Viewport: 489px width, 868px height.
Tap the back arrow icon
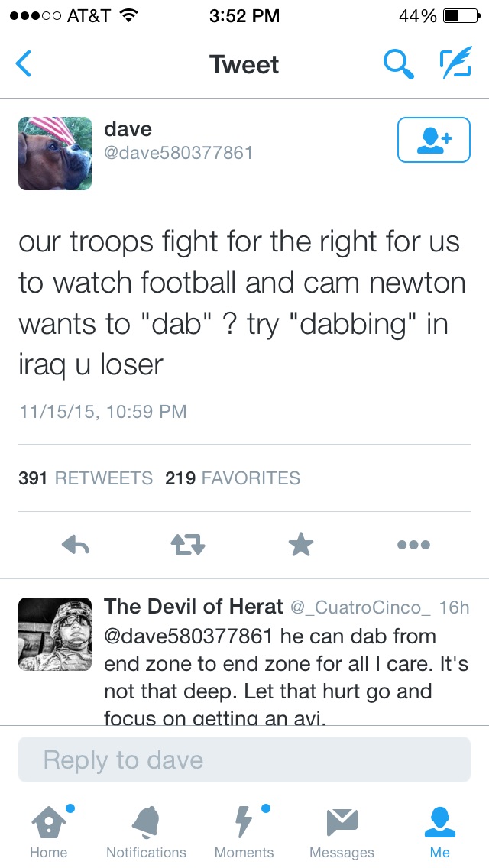[x=23, y=63]
